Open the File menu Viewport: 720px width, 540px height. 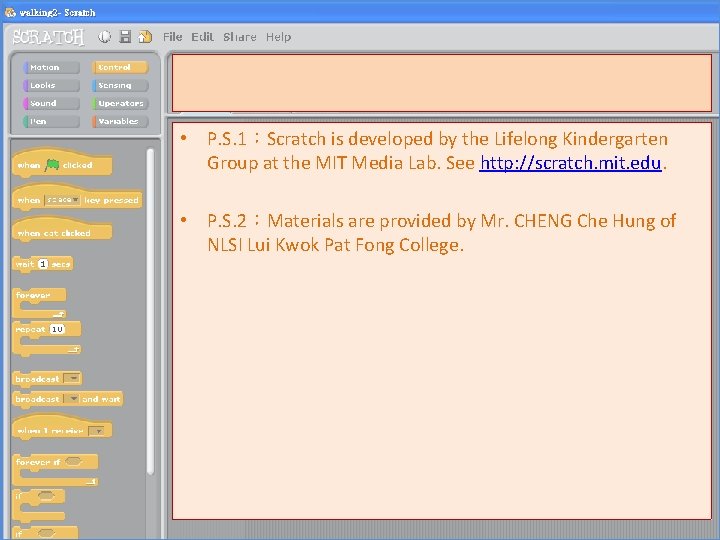(x=173, y=37)
